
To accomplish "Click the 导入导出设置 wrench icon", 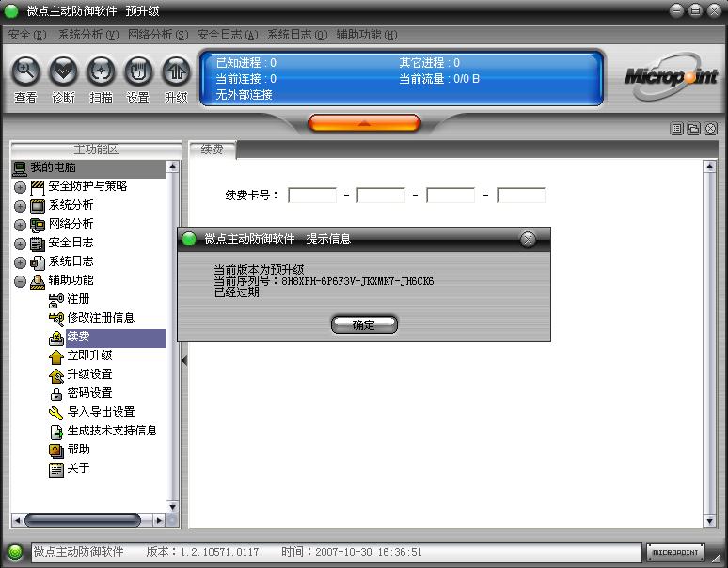I will (56, 413).
